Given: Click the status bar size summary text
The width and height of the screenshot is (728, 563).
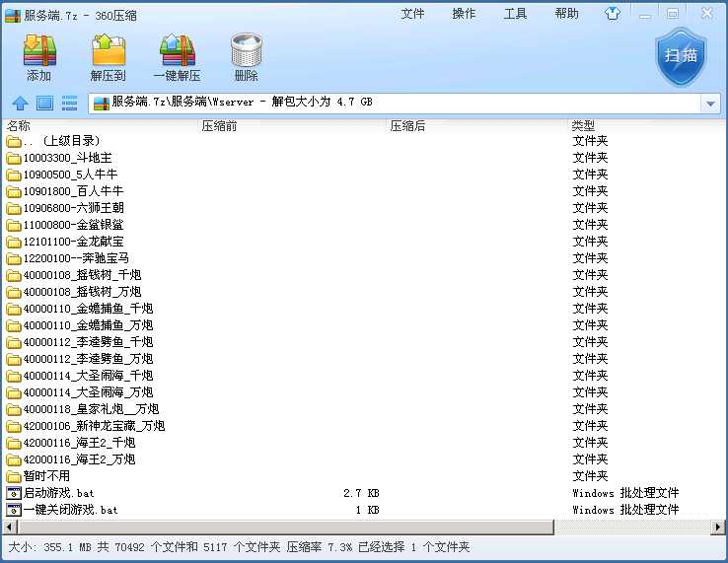Looking at the screenshot, I should coord(239,547).
